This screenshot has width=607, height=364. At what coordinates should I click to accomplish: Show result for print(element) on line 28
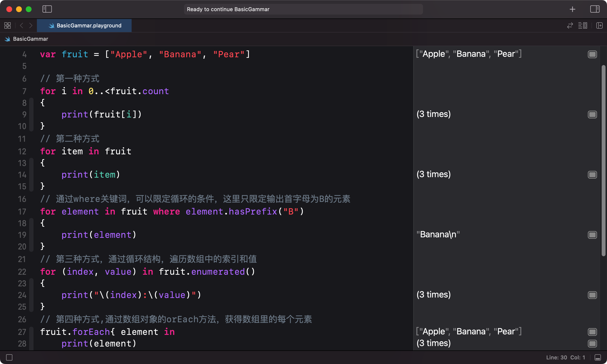[x=592, y=343]
